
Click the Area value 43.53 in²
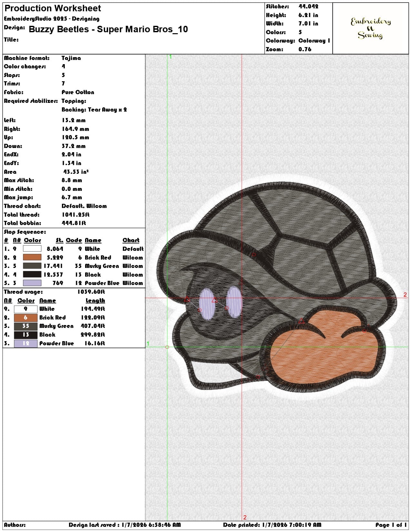[x=76, y=172]
